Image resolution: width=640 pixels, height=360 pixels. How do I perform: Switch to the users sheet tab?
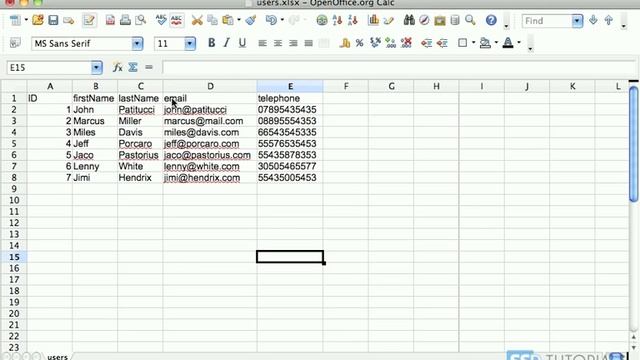pyautogui.click(x=58, y=356)
